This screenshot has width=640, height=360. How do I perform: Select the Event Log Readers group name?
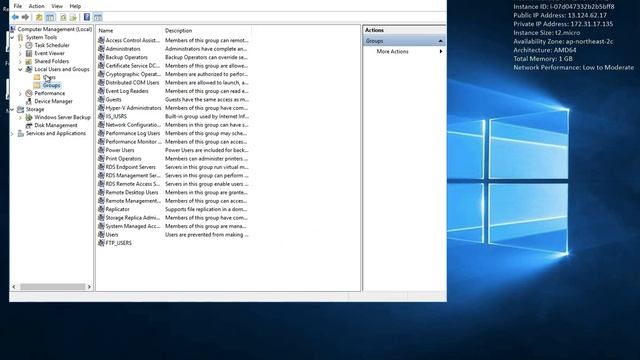tap(127, 91)
